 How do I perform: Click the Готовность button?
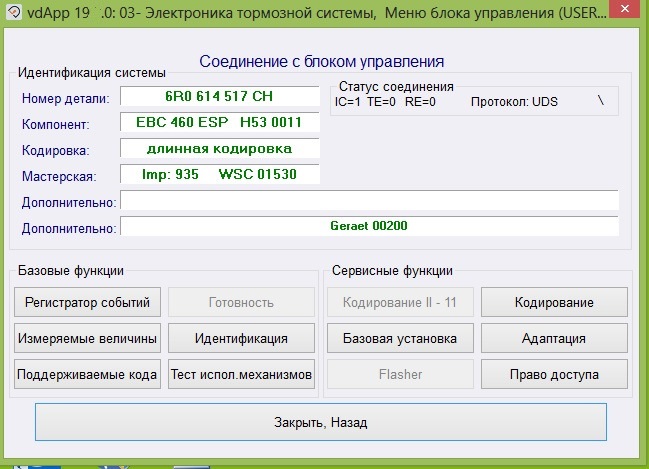coord(241,302)
